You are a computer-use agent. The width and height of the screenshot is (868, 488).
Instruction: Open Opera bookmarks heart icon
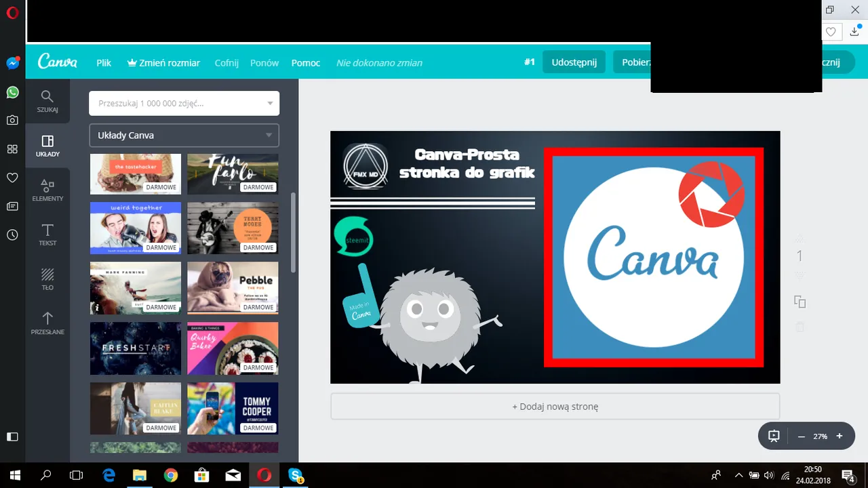[12, 178]
